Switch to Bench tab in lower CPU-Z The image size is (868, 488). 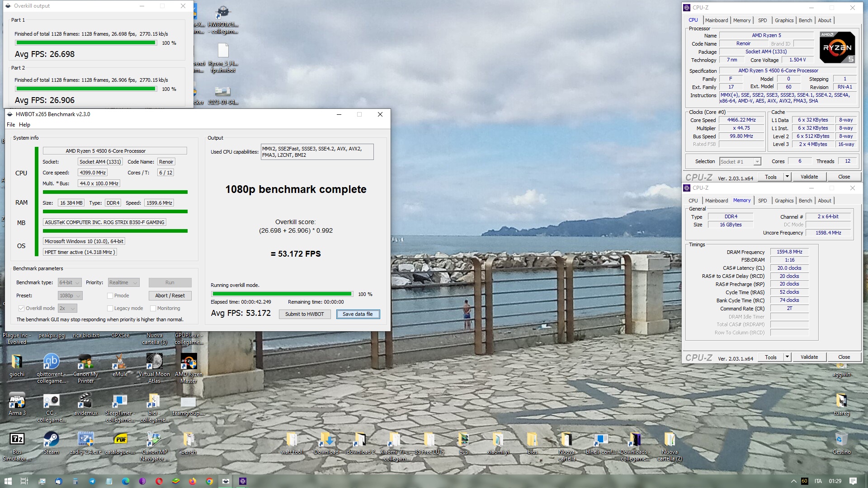pos(805,201)
